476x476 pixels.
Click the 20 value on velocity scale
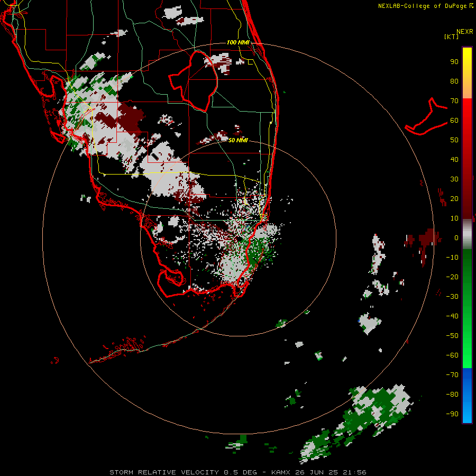pos(454,199)
